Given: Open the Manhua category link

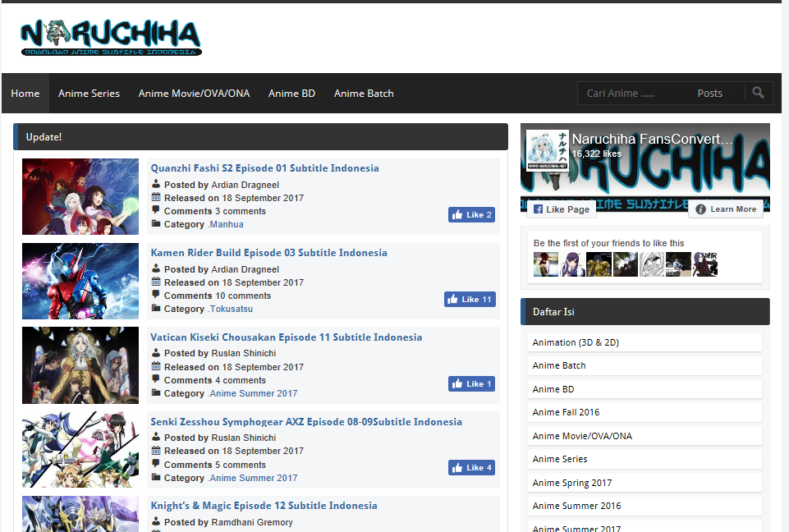Looking at the screenshot, I should (x=226, y=224).
